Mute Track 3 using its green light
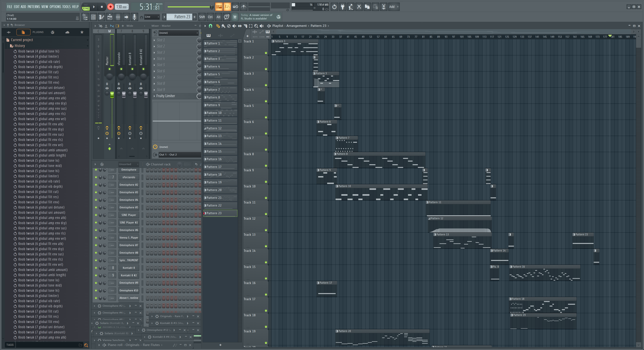This screenshot has height=350, width=644. point(266,85)
